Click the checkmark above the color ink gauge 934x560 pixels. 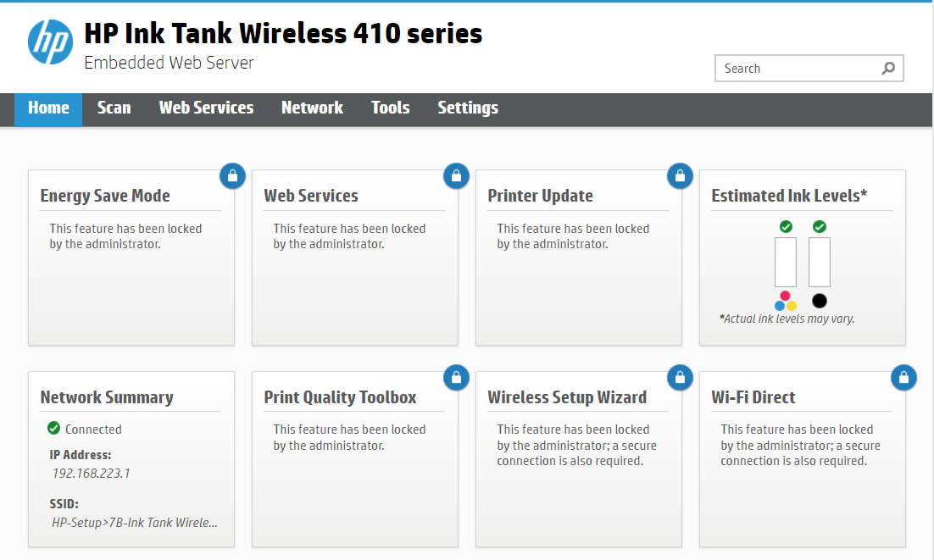tap(786, 226)
